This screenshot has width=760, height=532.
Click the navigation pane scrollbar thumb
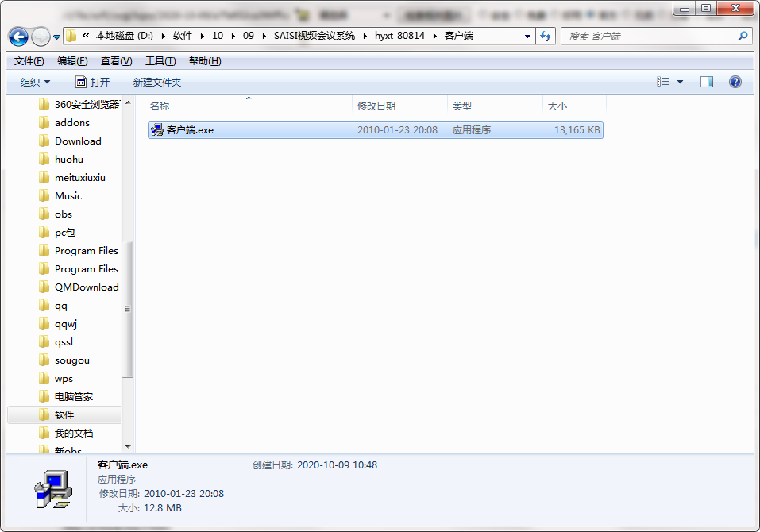pyautogui.click(x=127, y=309)
